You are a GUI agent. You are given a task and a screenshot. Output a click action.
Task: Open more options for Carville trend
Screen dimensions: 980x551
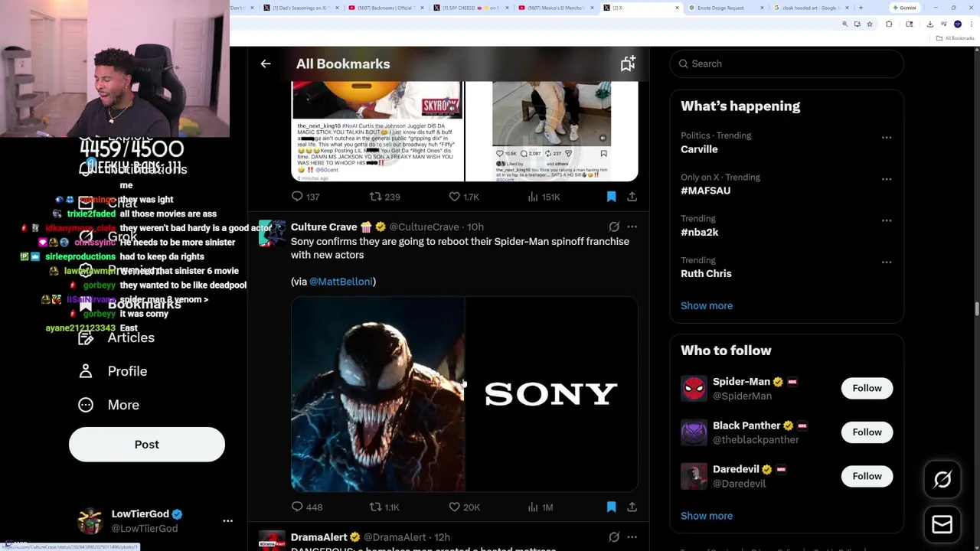coord(887,138)
